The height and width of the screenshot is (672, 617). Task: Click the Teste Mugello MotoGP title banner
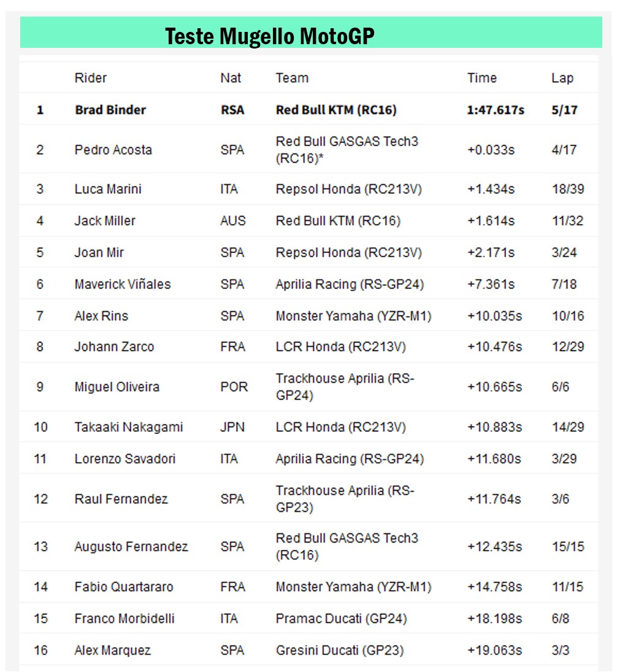click(270, 37)
